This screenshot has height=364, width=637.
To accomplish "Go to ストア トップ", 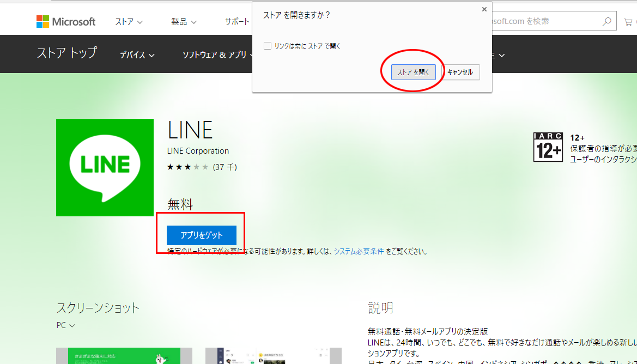I will tap(66, 53).
